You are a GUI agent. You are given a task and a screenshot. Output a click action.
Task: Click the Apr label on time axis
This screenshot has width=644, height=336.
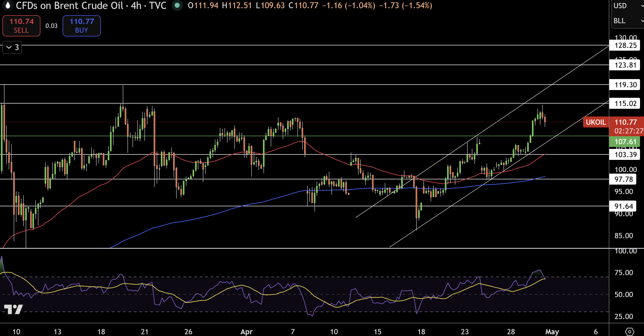tap(247, 332)
